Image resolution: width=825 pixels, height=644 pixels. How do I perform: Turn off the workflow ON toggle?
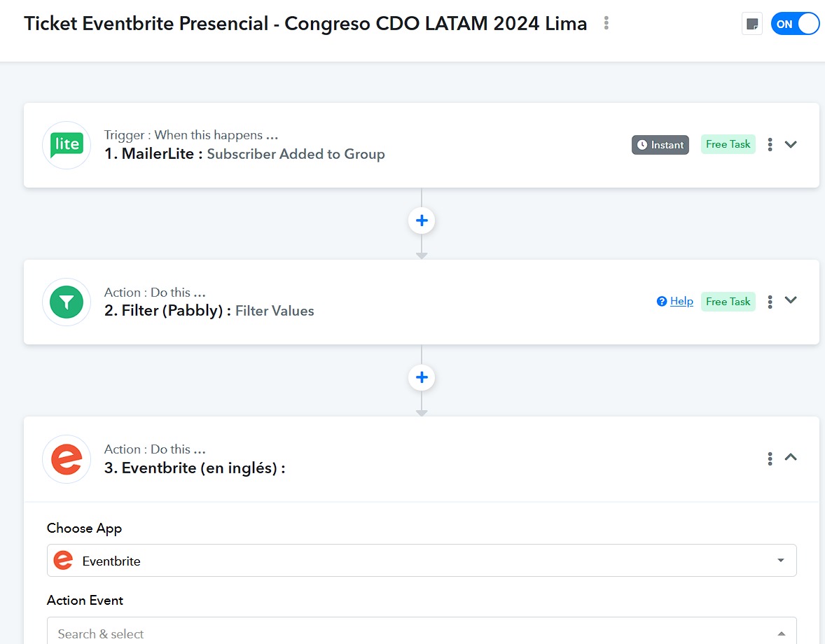pyautogui.click(x=794, y=24)
